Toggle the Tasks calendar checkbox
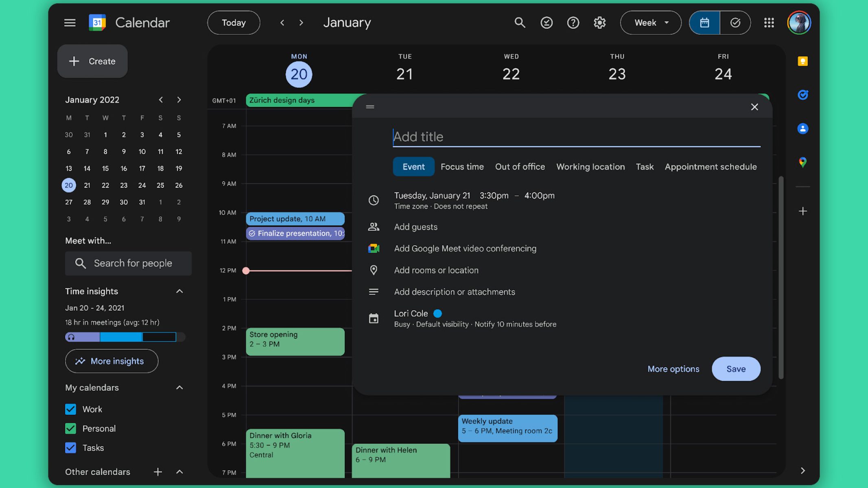868x488 pixels. tap(71, 448)
